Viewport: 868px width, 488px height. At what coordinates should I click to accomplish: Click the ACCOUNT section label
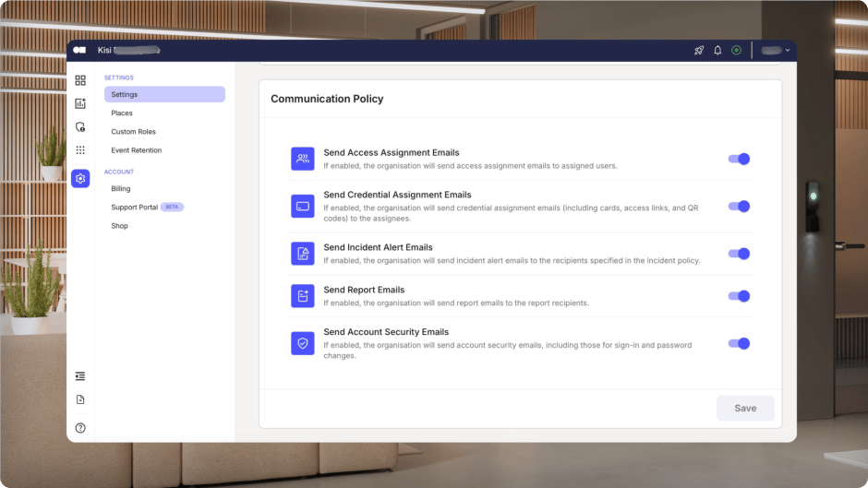tap(119, 173)
